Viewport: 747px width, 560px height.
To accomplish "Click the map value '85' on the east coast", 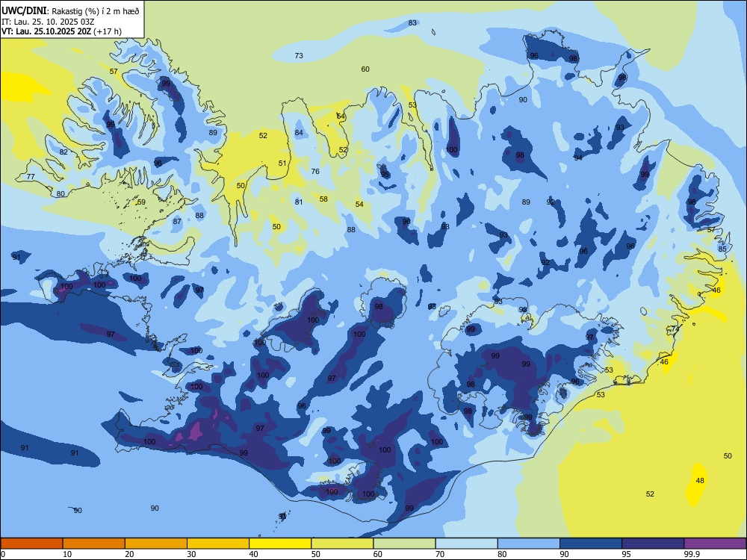I will 722,249.
